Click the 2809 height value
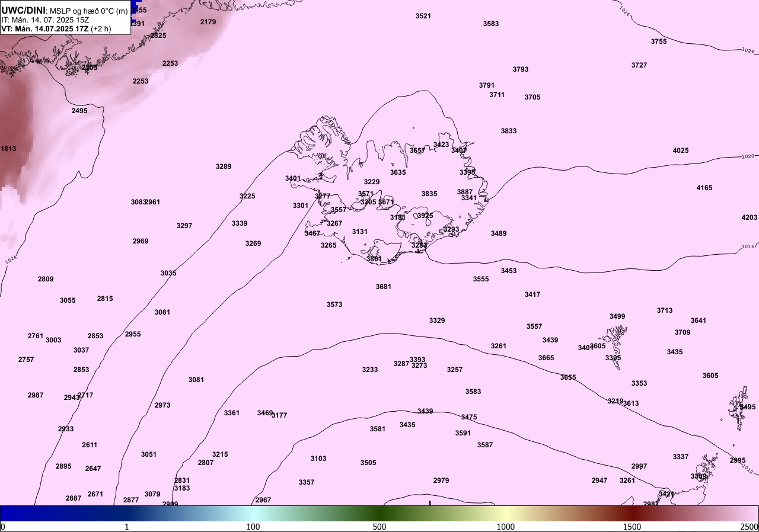 click(x=46, y=279)
